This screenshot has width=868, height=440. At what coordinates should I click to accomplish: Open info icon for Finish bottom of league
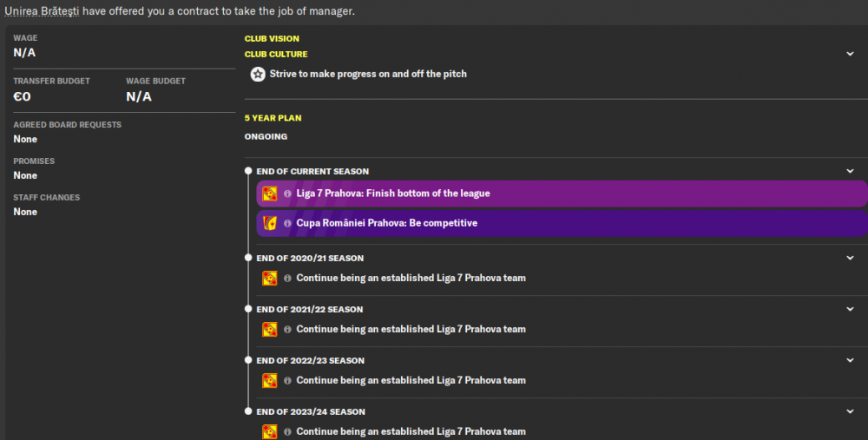[287, 194]
